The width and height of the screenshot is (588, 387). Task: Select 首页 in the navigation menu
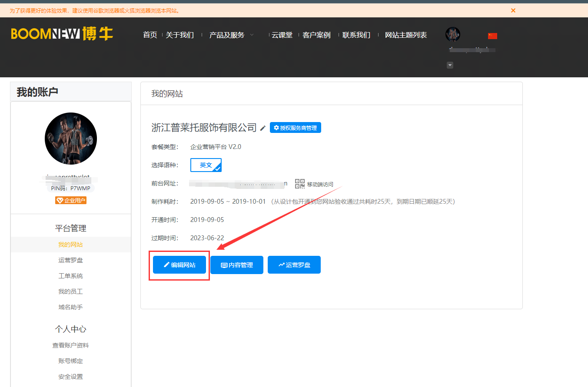(149, 35)
